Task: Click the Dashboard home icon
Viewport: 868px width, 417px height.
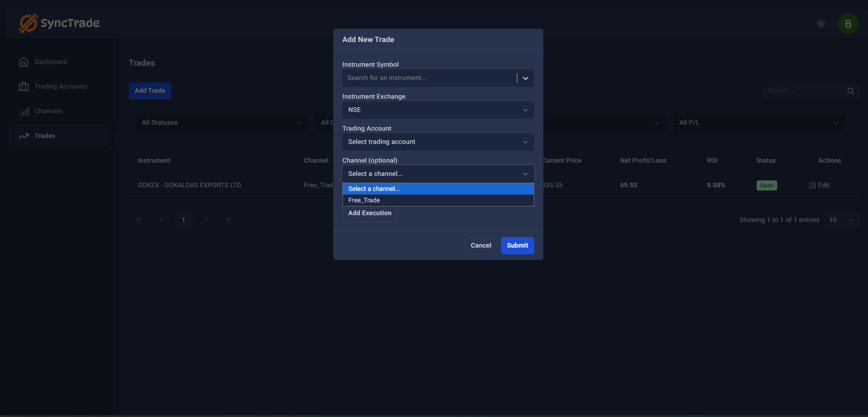Action: [x=24, y=62]
